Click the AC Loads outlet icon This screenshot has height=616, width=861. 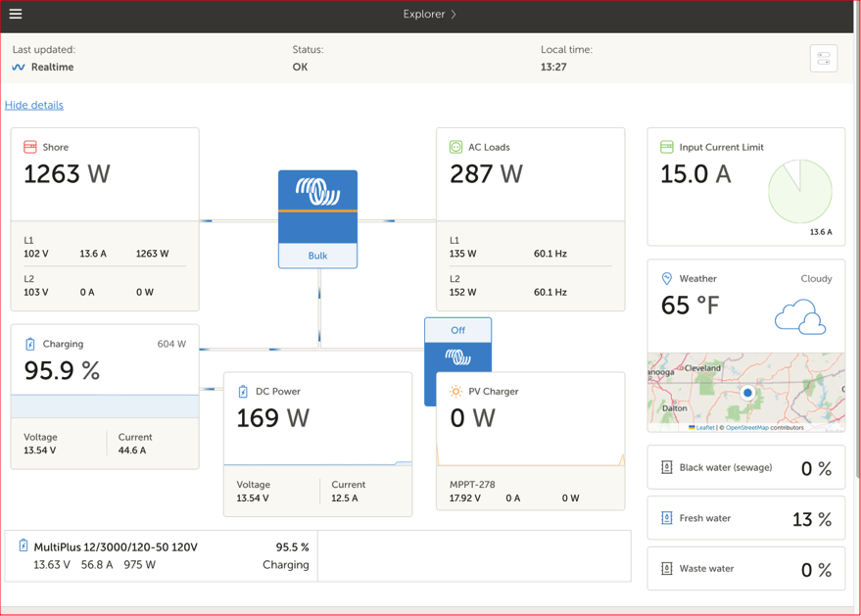coord(455,147)
